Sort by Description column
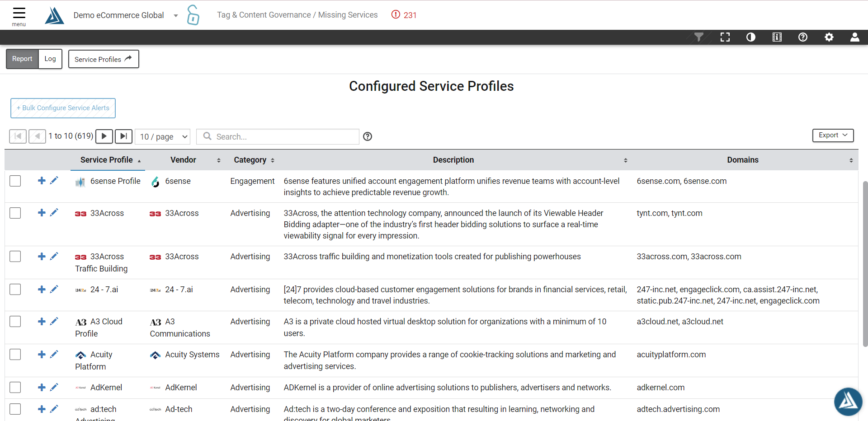The width and height of the screenshot is (868, 421). tap(456, 159)
